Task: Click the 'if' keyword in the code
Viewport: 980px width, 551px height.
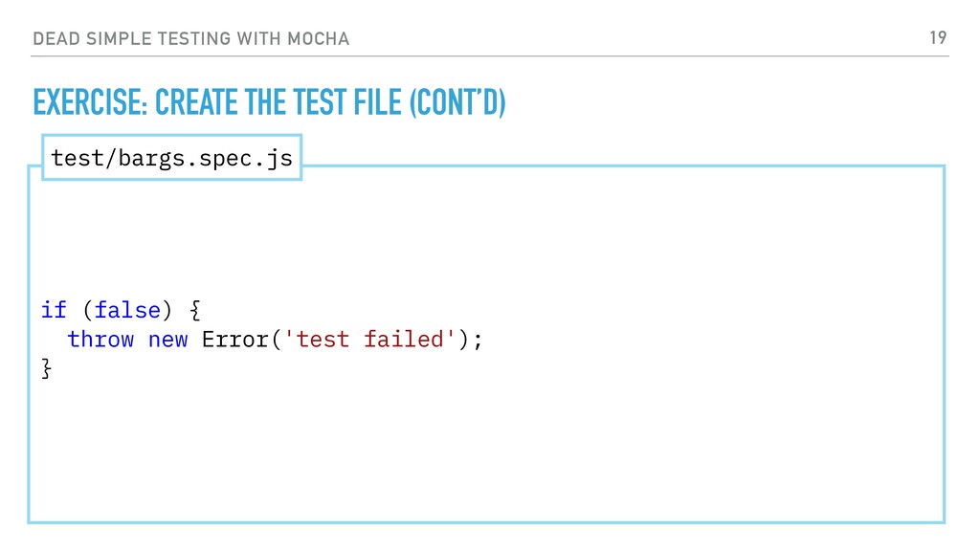Action: tap(54, 309)
